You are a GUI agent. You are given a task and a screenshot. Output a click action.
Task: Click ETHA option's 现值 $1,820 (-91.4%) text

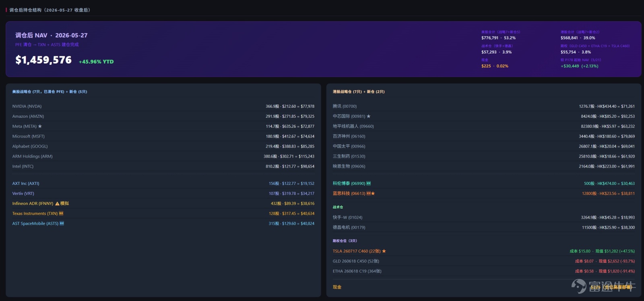coord(617,271)
